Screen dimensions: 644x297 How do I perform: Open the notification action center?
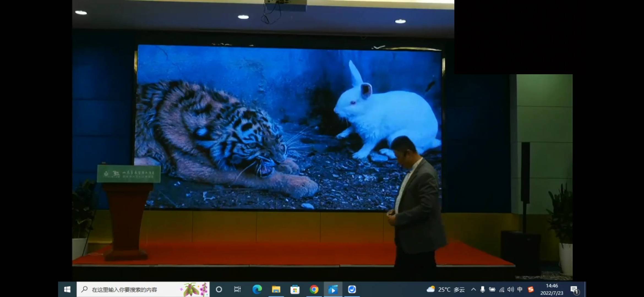[574, 290]
